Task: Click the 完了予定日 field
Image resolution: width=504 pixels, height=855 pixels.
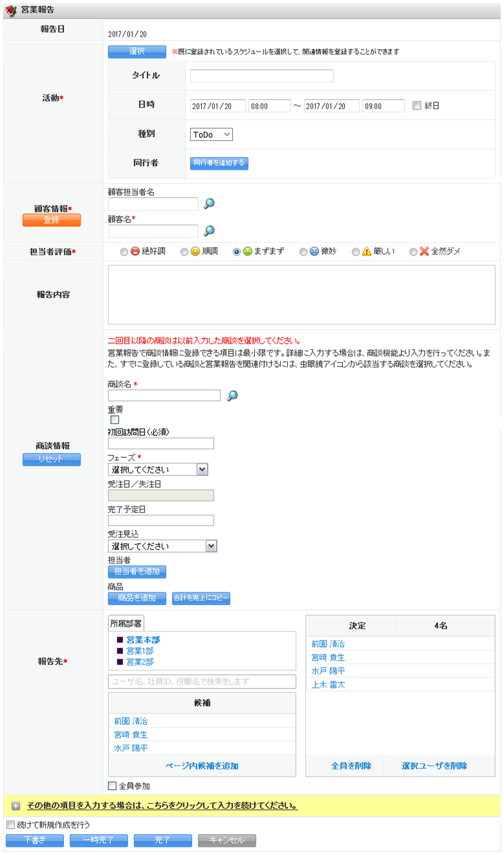Action: 161,520
